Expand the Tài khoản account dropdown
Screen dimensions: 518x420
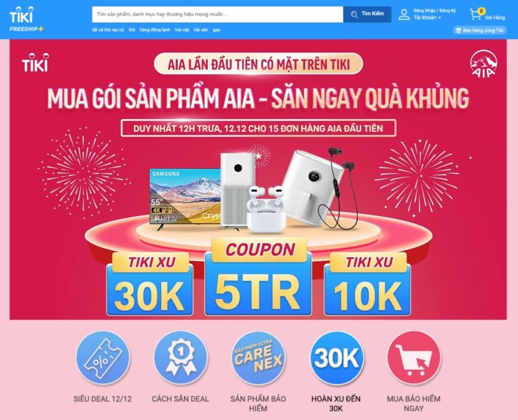427,17
